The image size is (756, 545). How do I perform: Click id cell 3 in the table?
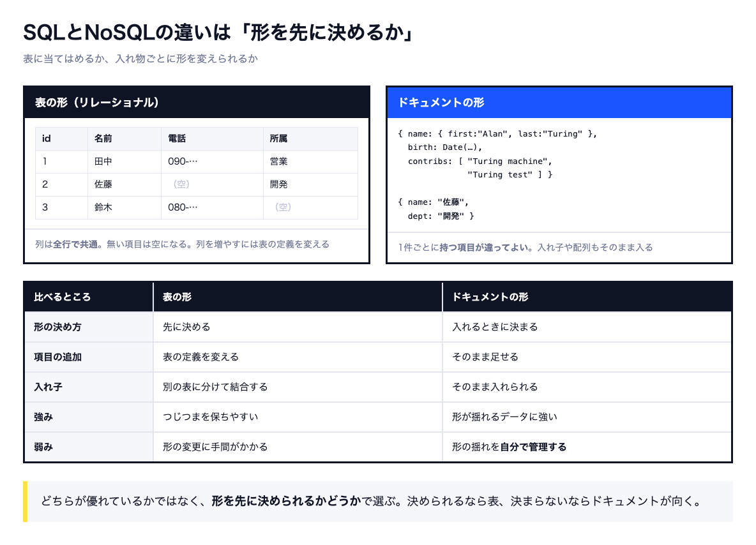tap(61, 207)
